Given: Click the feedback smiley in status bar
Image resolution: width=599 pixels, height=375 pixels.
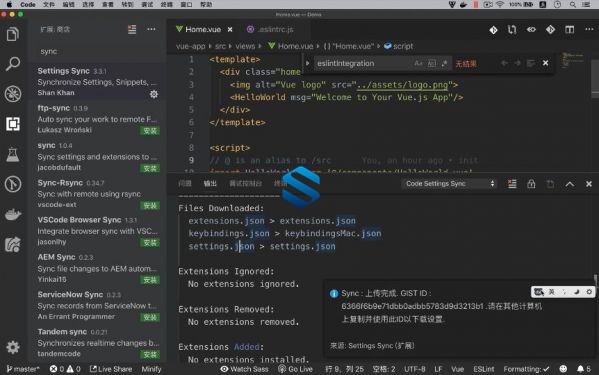Looking at the screenshot, I should coord(563,369).
